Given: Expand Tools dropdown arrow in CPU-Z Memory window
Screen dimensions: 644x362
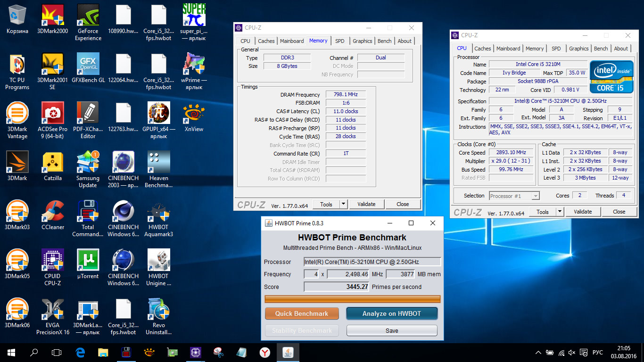Looking at the screenshot, I should 344,204.
